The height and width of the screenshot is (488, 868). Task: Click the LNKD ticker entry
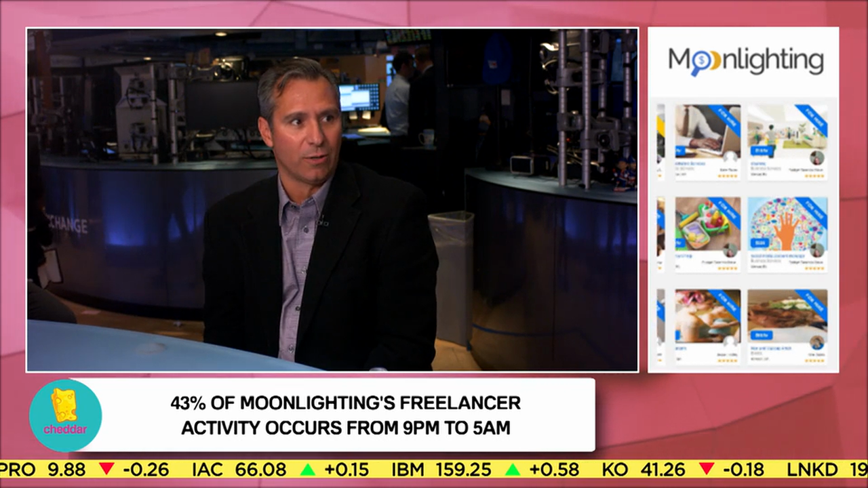pyautogui.click(x=827, y=469)
